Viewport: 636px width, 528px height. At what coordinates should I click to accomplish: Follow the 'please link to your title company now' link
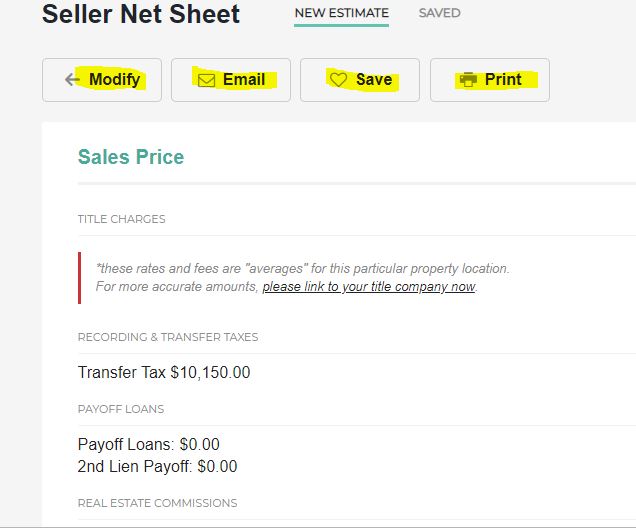tap(369, 287)
